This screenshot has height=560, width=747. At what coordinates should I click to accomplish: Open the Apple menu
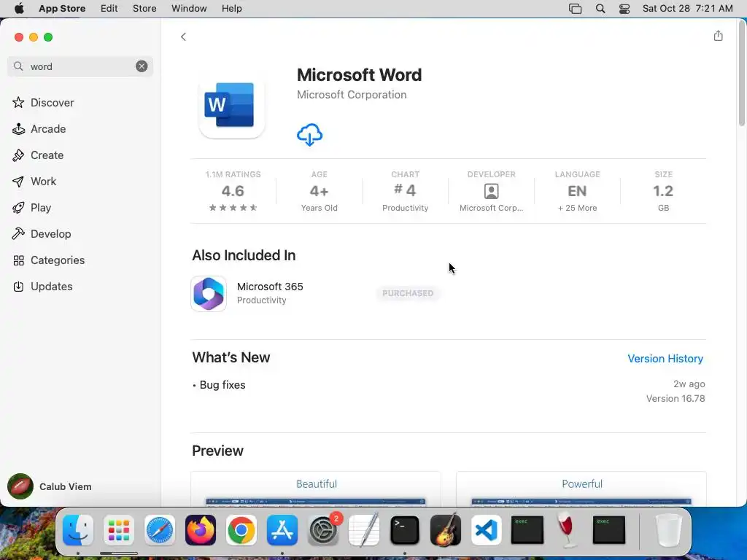[19, 9]
